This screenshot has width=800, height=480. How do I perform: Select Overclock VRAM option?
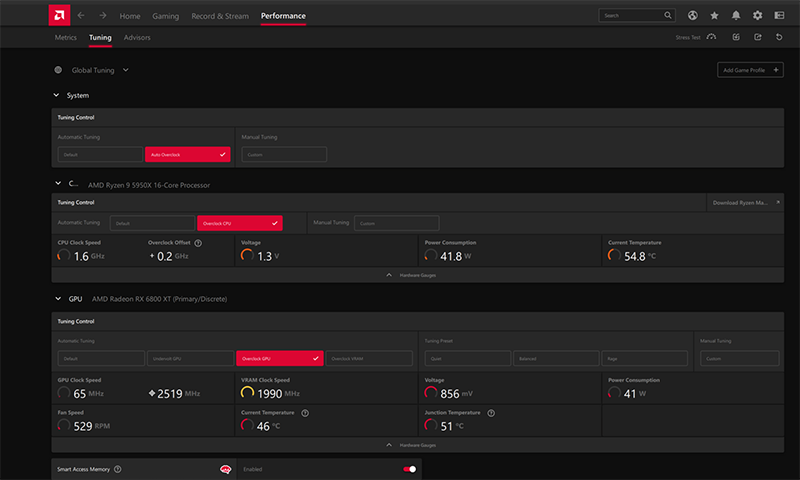pos(369,358)
